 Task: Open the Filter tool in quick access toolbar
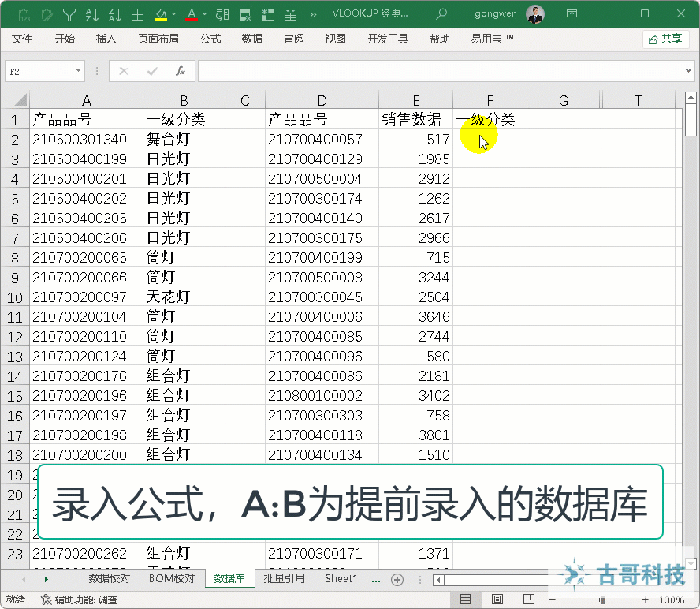coord(69,13)
